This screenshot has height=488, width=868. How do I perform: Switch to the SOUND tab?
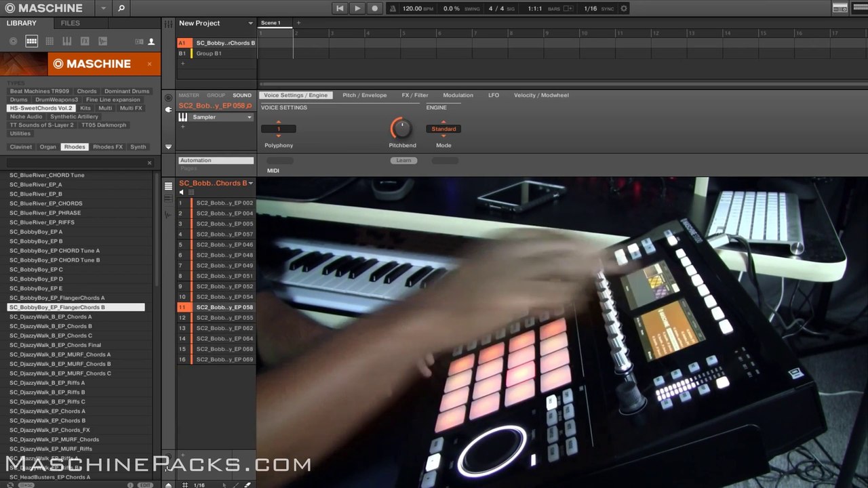(x=241, y=96)
